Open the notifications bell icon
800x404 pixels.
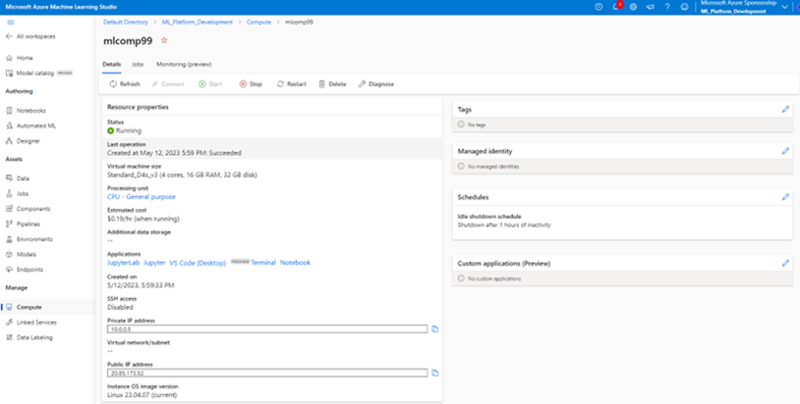pos(616,7)
